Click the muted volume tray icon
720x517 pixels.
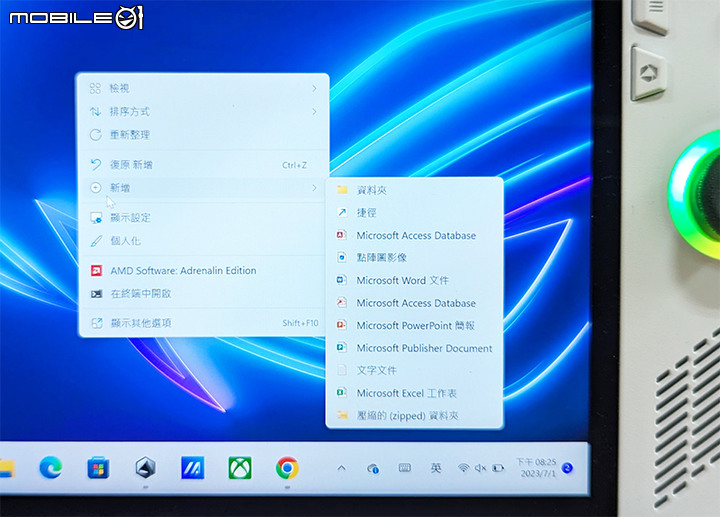(x=480, y=468)
